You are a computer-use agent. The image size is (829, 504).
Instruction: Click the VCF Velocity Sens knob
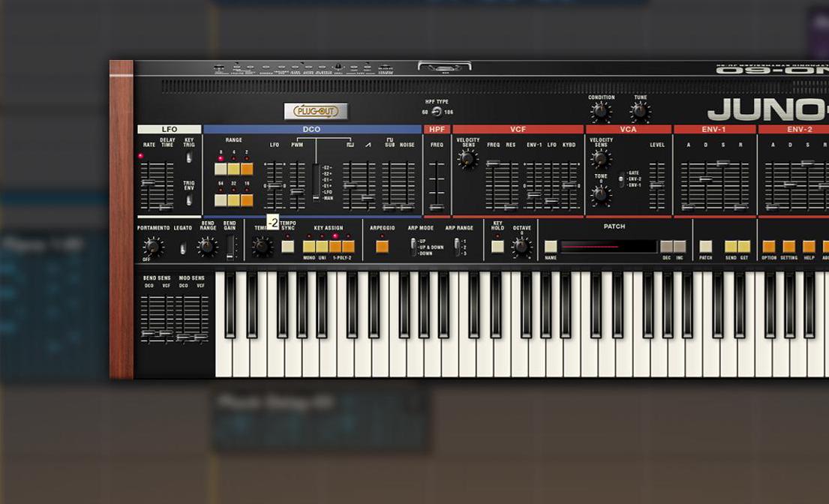pyautogui.click(x=467, y=158)
